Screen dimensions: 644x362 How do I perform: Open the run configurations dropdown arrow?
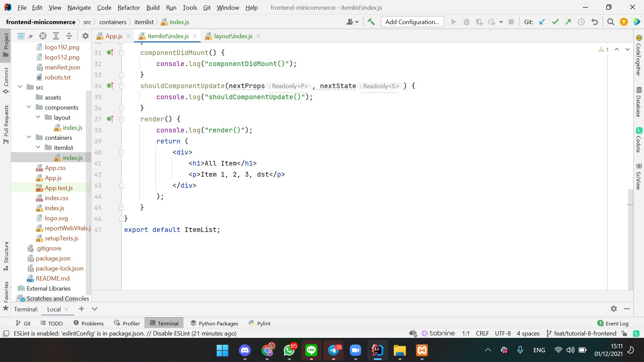(x=501, y=21)
